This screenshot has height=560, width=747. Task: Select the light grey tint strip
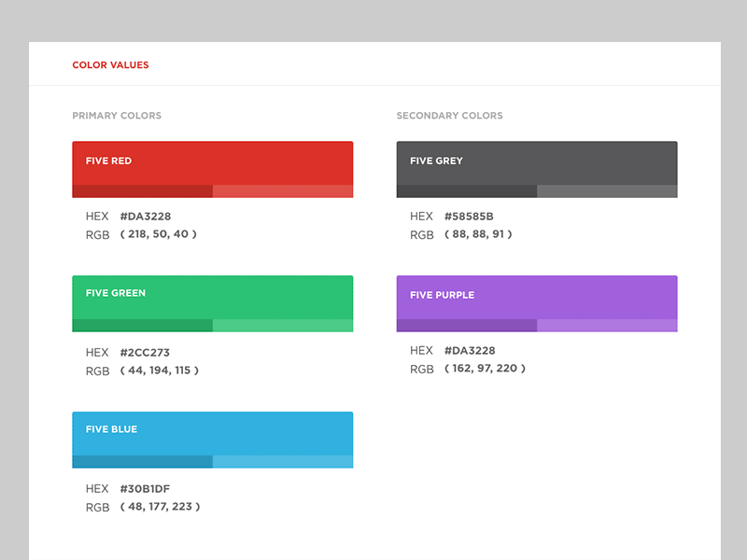(x=608, y=191)
